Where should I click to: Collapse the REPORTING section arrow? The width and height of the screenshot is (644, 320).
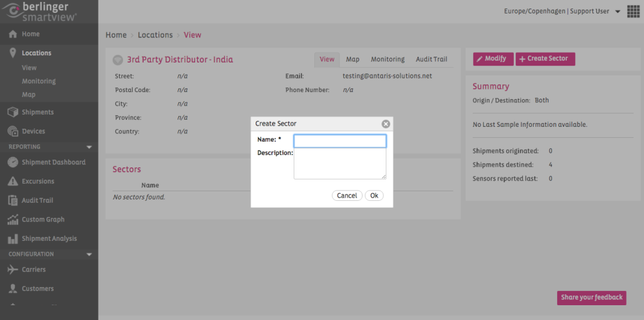pos(89,147)
